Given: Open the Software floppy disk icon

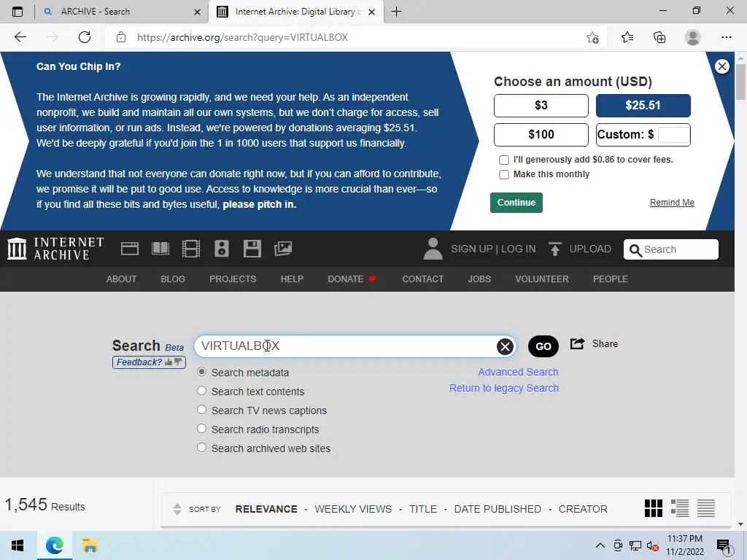Looking at the screenshot, I should [252, 249].
